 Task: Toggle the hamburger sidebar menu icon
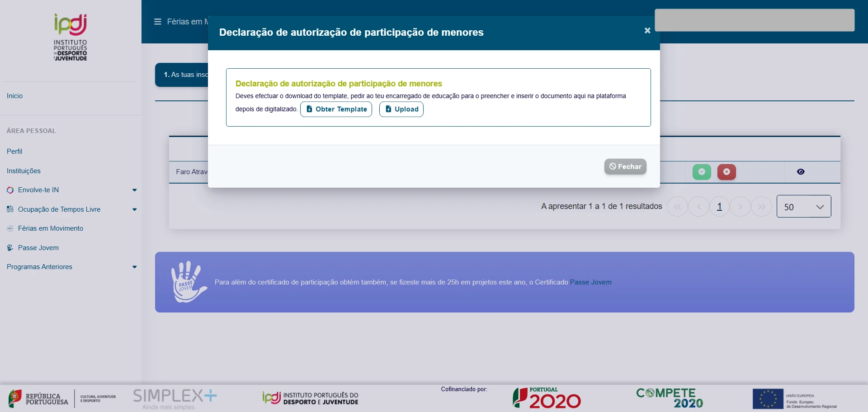pyautogui.click(x=158, y=22)
